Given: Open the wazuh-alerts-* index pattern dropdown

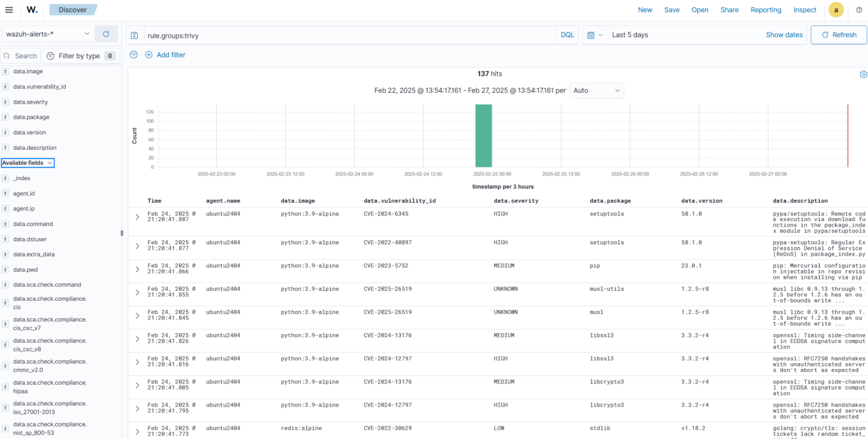Looking at the screenshot, I should click(x=48, y=34).
